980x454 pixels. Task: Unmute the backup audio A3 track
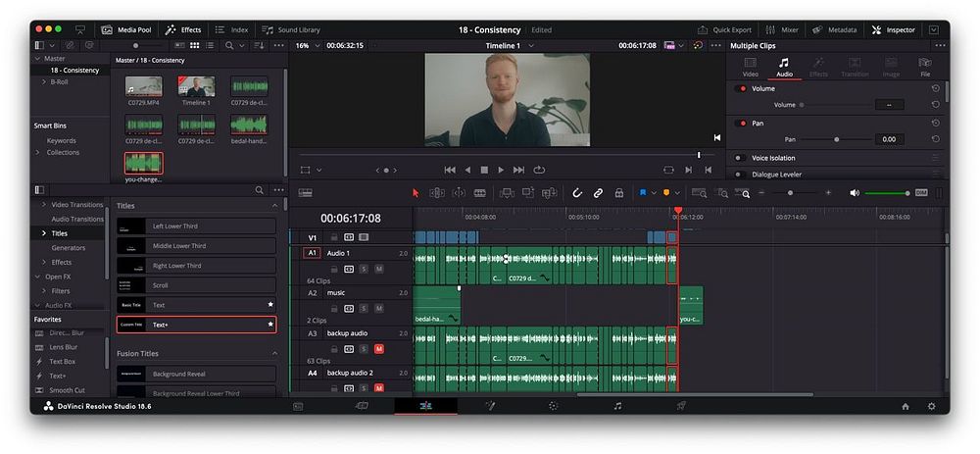(378, 348)
